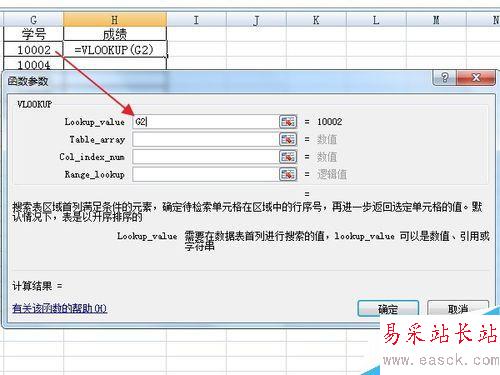Select column J header
This screenshot has height=375, width=500.
256,20
